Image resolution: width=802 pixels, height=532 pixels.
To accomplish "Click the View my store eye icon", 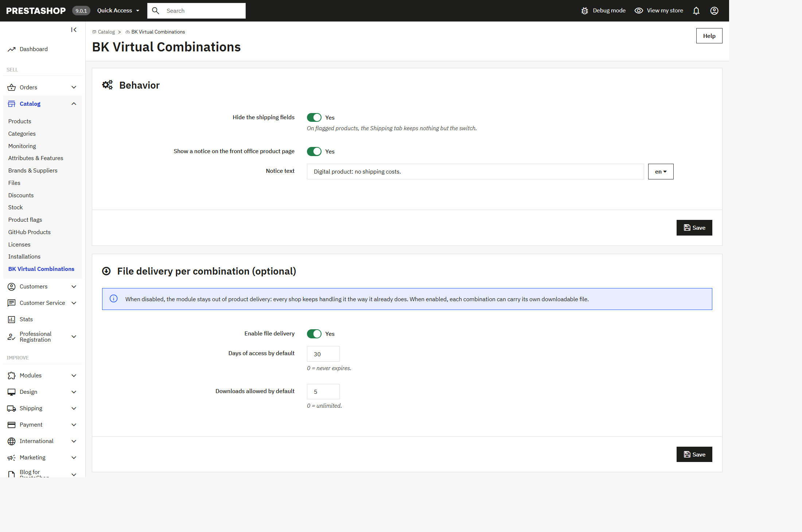I will pyautogui.click(x=639, y=11).
